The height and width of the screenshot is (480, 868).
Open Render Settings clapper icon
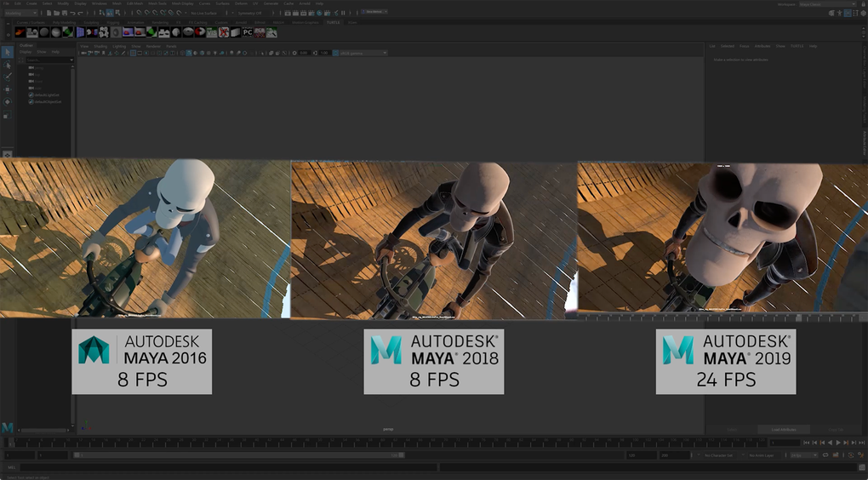coord(311,13)
